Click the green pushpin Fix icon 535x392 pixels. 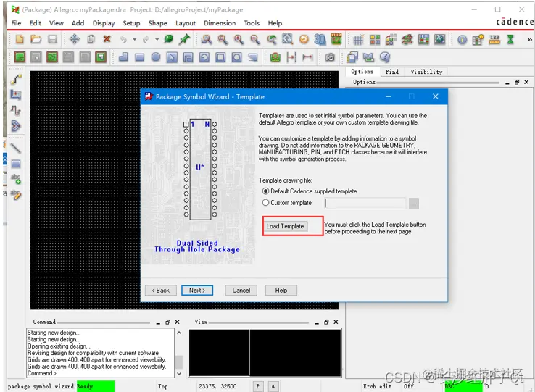point(185,39)
